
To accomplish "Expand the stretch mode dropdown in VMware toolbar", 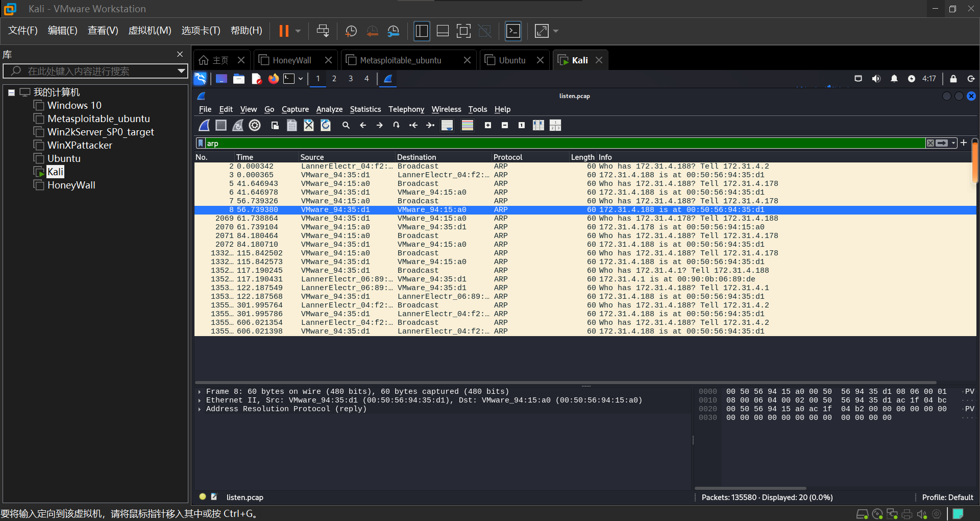I will pyautogui.click(x=556, y=31).
